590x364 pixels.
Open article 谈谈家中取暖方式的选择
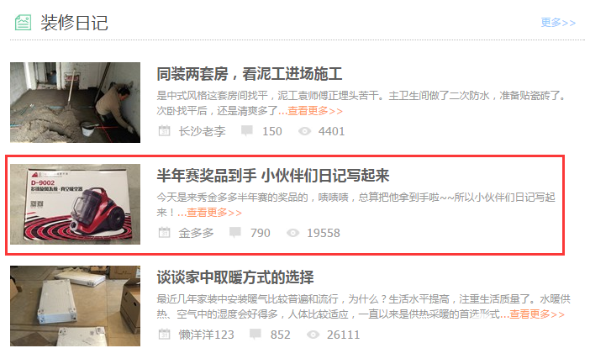tap(235, 277)
